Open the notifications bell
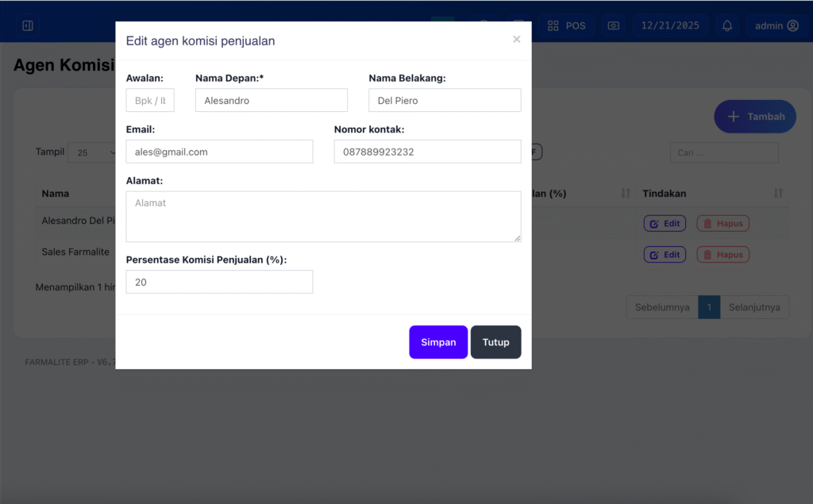 [x=727, y=25]
